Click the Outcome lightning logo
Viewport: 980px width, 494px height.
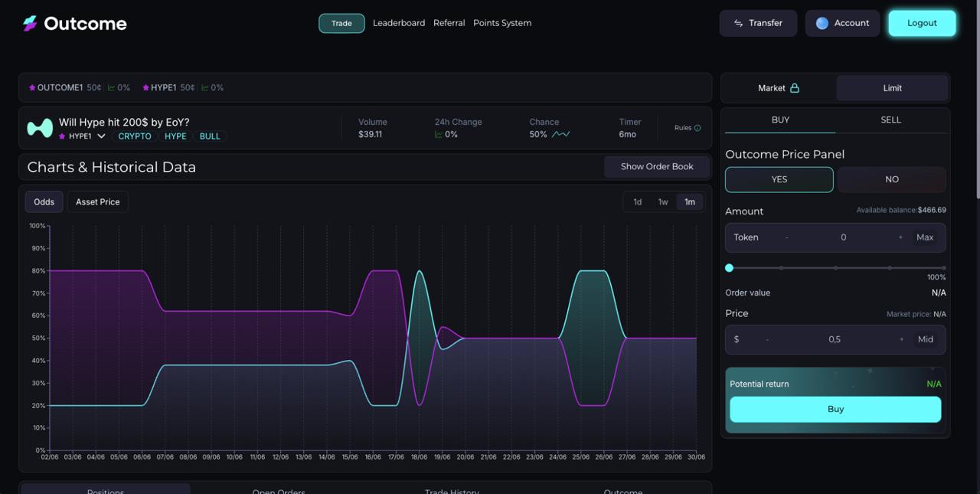coord(29,23)
